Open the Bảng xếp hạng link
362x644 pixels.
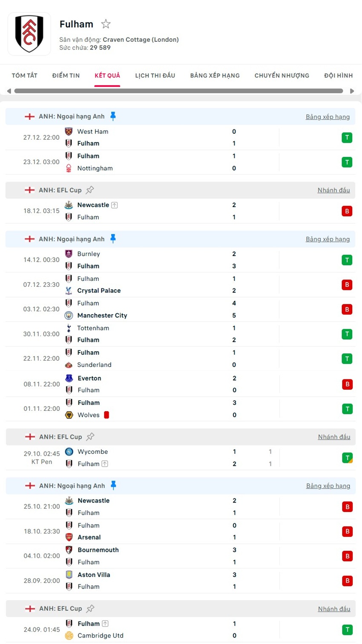[x=328, y=116]
